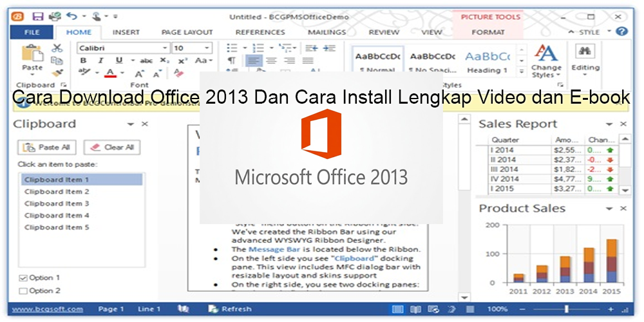Click the Decrease Indent icon
The height and width of the screenshot is (322, 644).
(312, 48)
